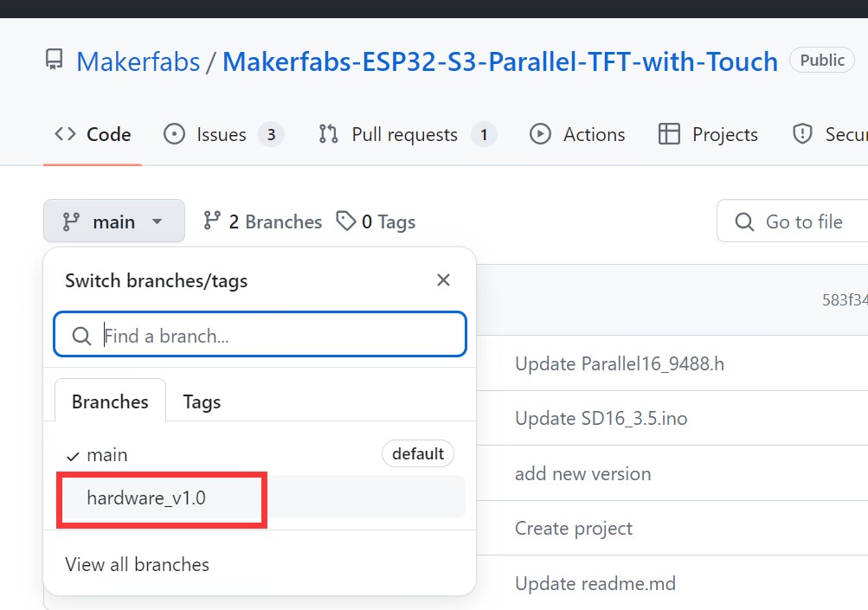
Task: Click the Public visibility badge
Action: [822, 60]
